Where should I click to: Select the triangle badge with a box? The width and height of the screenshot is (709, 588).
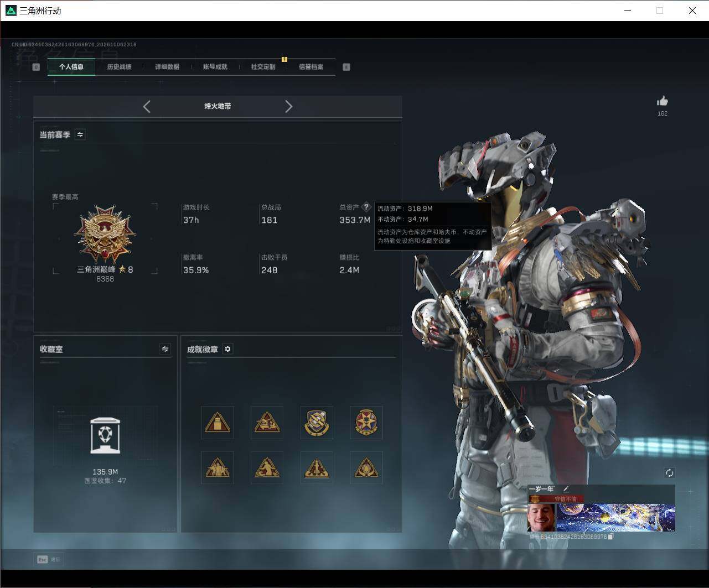(x=217, y=423)
